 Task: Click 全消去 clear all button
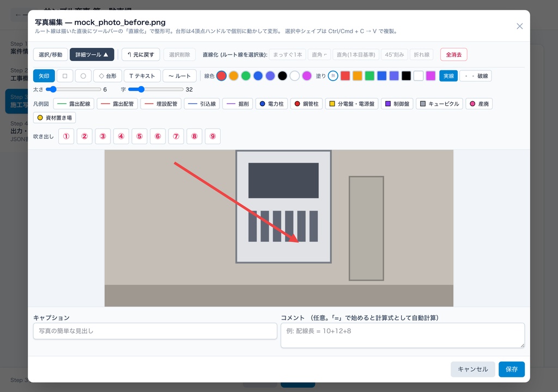(x=453, y=54)
